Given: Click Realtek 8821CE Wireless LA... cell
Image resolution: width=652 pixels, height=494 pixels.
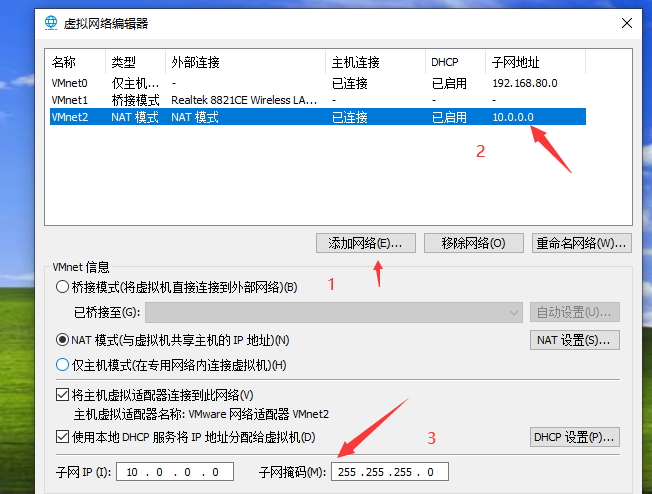Looking at the screenshot, I should pyautogui.click(x=244, y=100).
